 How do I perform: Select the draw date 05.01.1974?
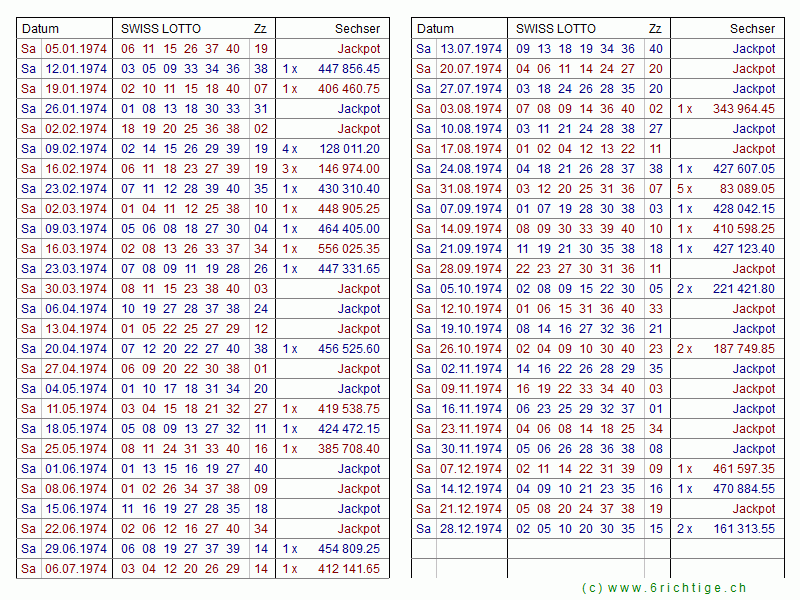pos(74,49)
